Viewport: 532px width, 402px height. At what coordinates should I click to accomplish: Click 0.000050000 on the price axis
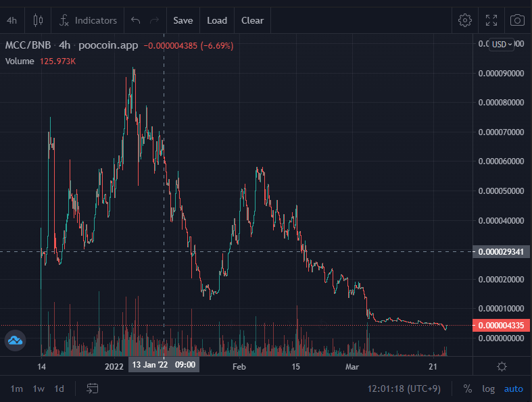[501, 191]
